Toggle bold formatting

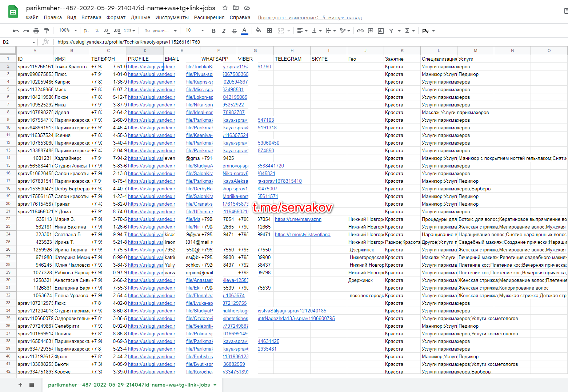[x=213, y=31]
